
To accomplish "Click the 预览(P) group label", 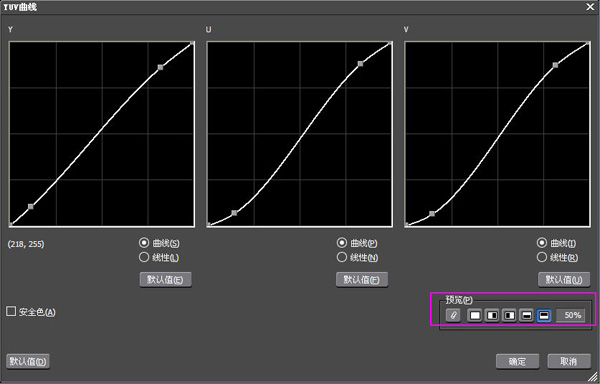I will coord(459,299).
